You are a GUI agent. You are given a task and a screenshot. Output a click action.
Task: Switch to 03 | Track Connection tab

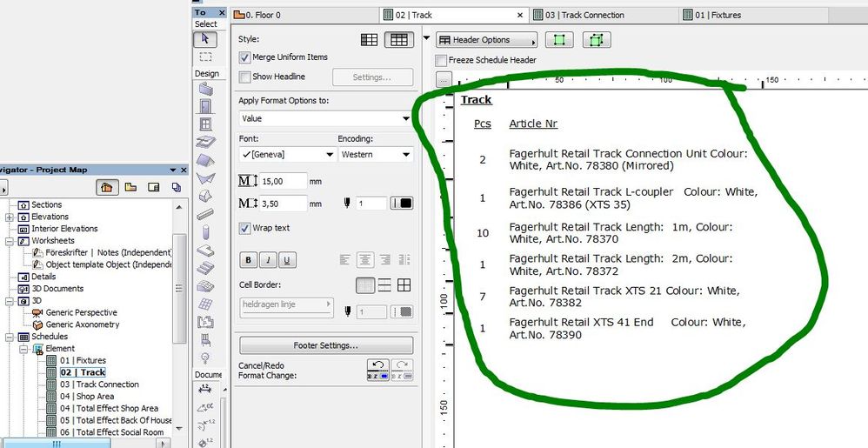click(604, 16)
